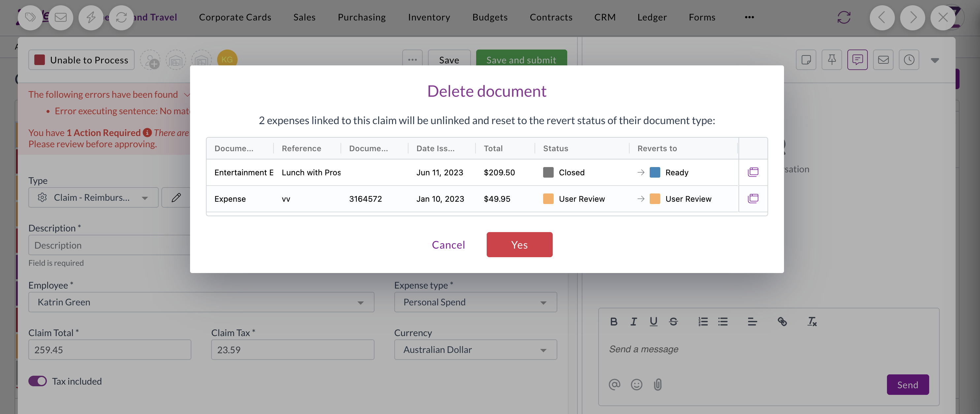The image size is (980, 414).
Task: Clear text formatting in the message editor
Action: tap(812, 322)
